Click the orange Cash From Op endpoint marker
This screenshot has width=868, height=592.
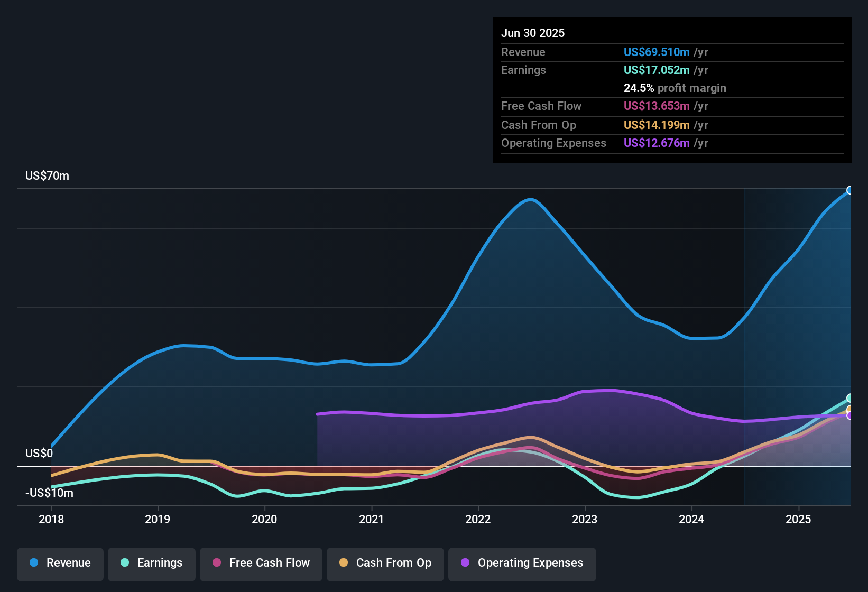(x=850, y=410)
